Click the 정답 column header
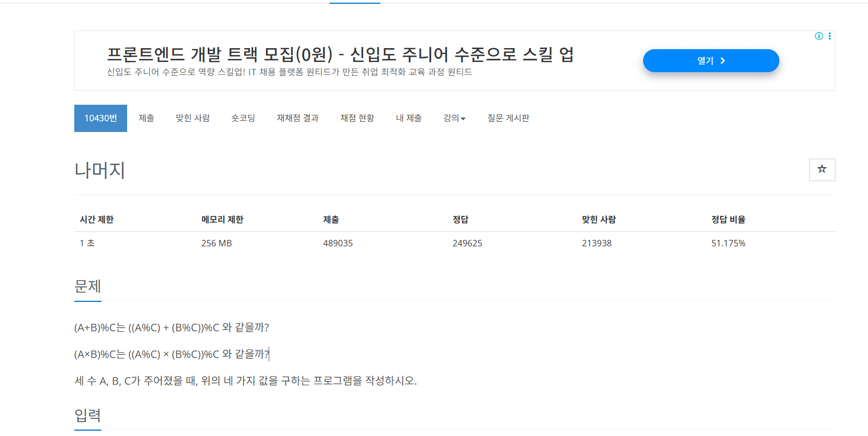Viewport: 868px width, 436px height. pyautogui.click(x=460, y=220)
